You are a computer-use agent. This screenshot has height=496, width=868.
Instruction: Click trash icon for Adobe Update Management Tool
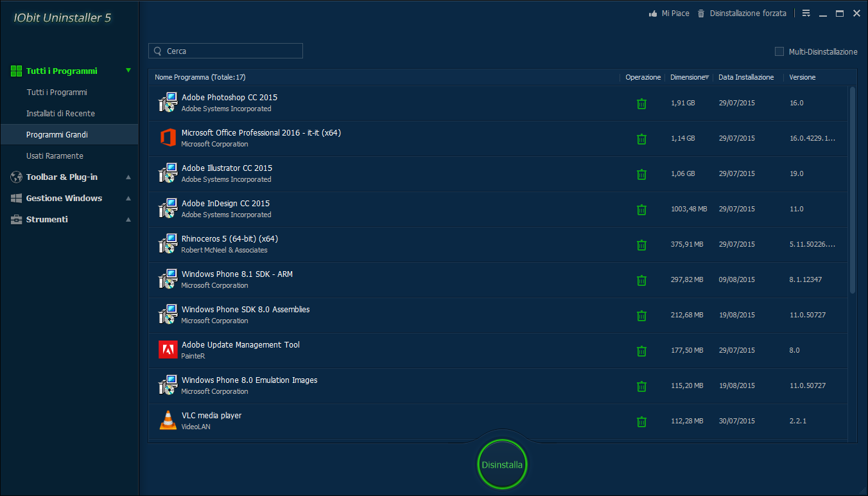coord(641,351)
